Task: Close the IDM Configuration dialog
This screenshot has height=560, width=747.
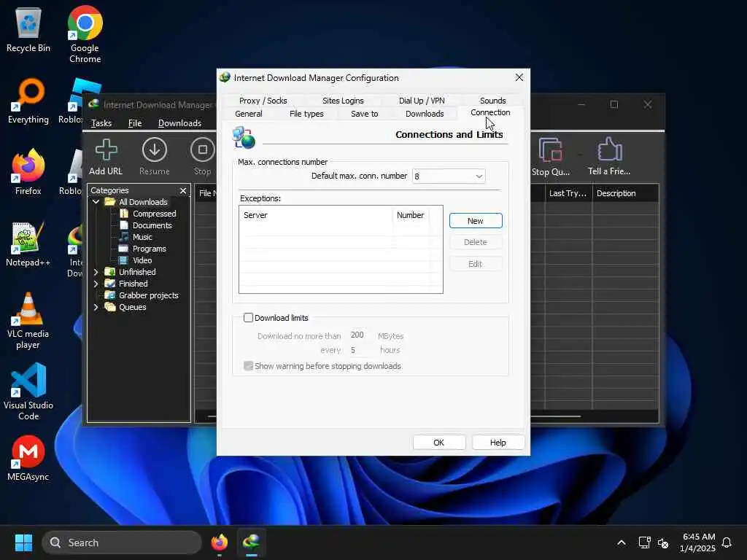Action: point(519,77)
